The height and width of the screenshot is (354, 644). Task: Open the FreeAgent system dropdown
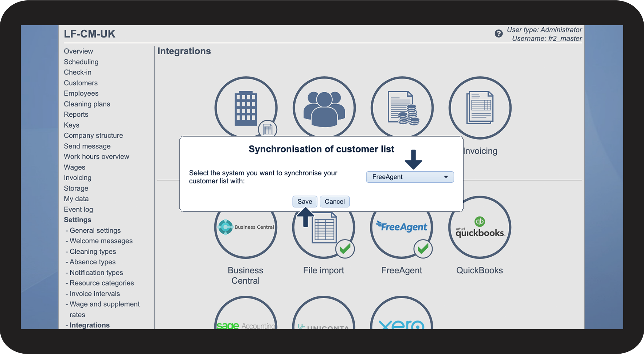click(410, 177)
